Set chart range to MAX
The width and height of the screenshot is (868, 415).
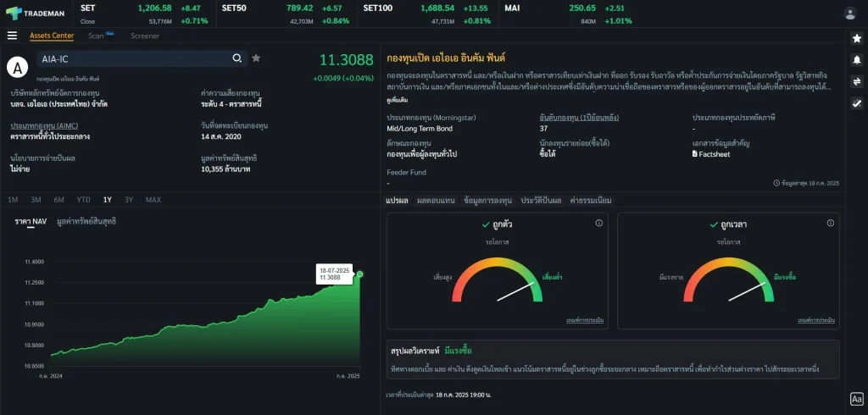153,200
